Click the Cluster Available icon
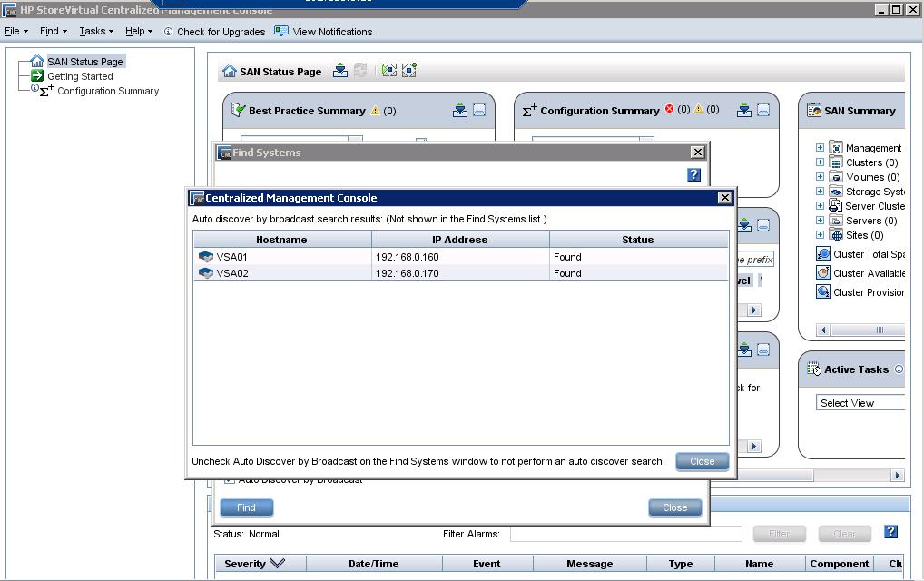The height and width of the screenshot is (581, 924). coord(823,273)
